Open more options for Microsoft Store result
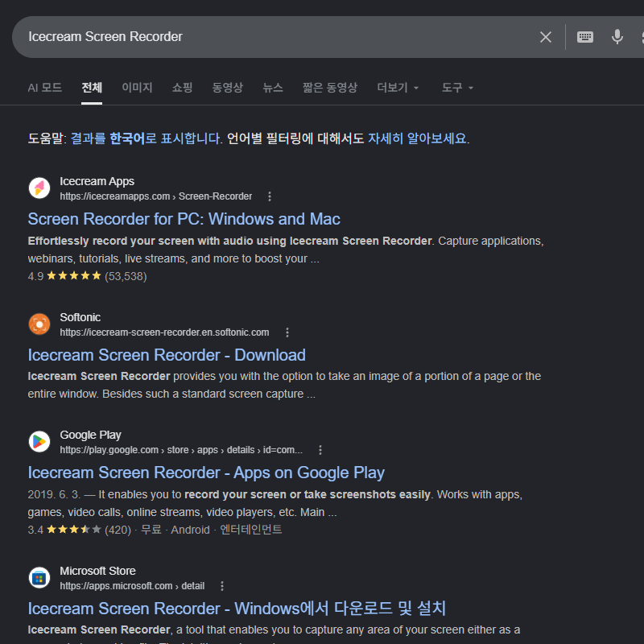 tap(222, 586)
